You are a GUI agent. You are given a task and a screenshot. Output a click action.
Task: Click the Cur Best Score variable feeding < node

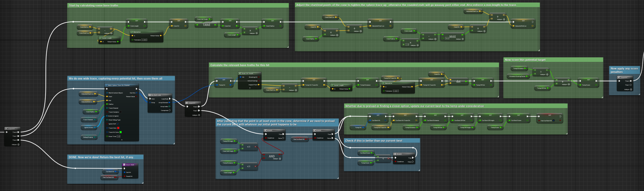(x=366, y=153)
